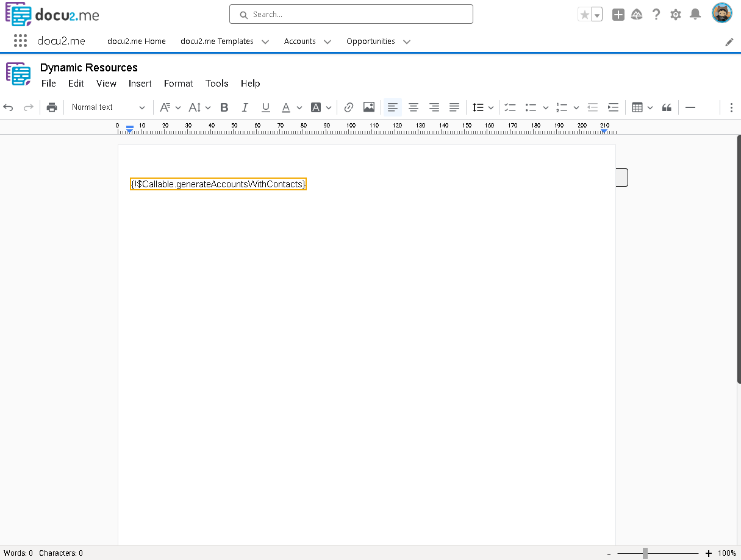741x560 pixels.
Task: Toggle bold formatting
Action: [x=224, y=107]
